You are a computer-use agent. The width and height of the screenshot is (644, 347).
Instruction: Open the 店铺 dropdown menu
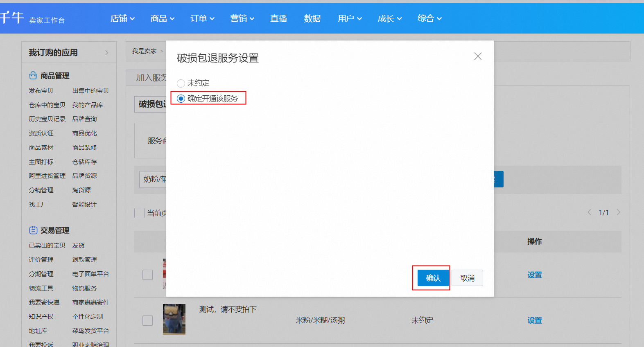point(122,18)
